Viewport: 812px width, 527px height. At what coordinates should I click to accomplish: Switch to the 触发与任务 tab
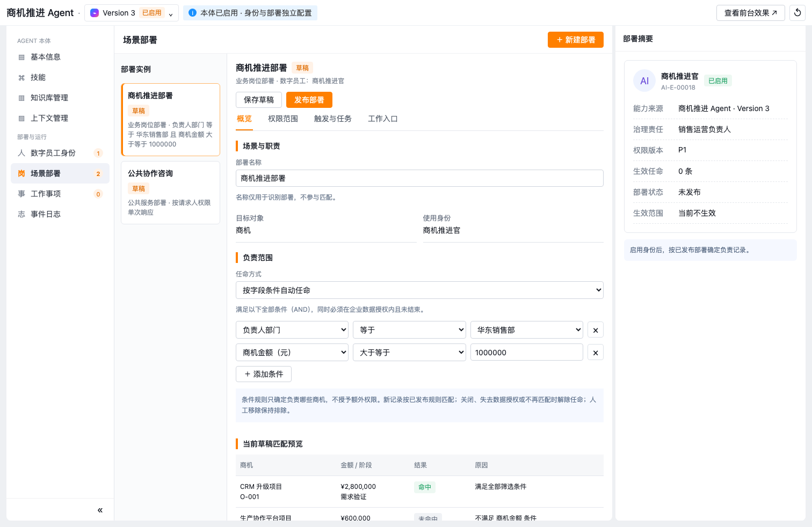[333, 119]
